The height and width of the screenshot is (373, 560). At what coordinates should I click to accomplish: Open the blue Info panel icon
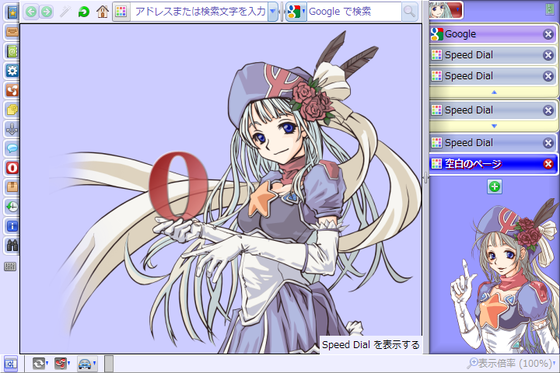[x=12, y=226]
